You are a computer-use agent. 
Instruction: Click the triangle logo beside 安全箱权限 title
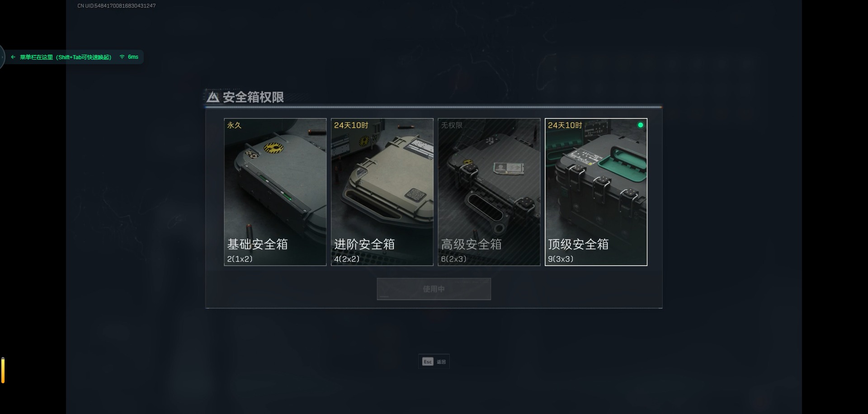pos(213,97)
